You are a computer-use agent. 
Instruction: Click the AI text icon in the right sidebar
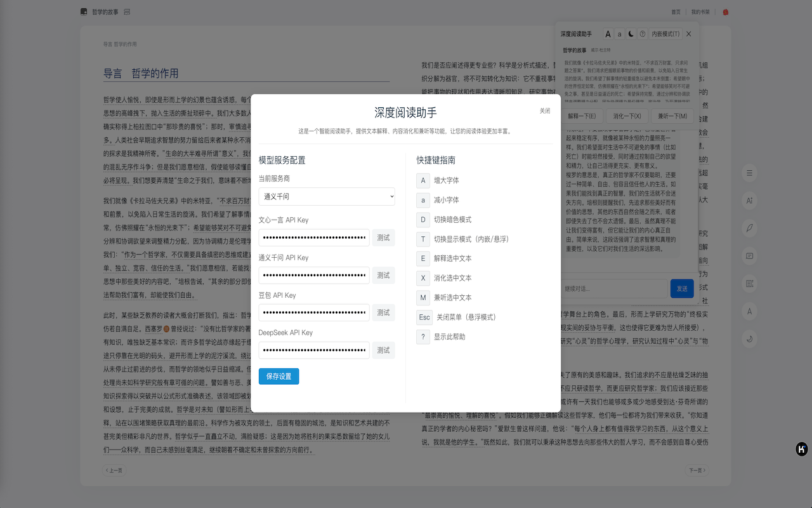[x=750, y=201]
